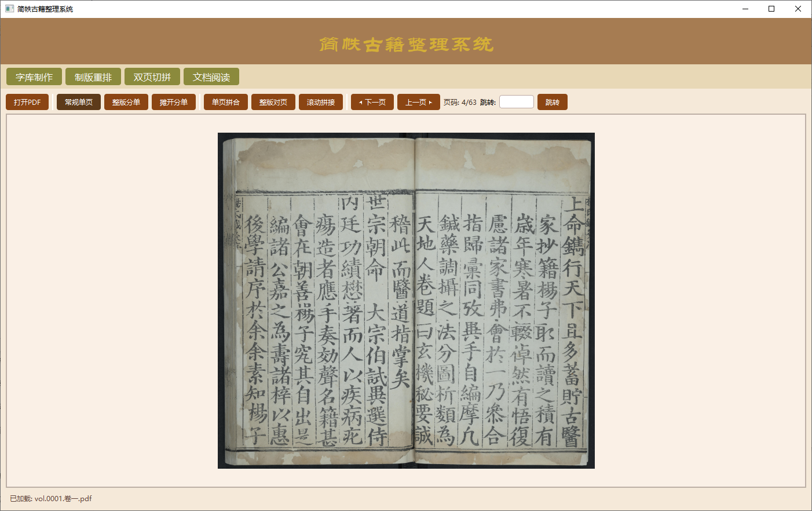Close the 简帙古籍整理系统 window
The width and height of the screenshot is (812, 511).
pos(798,9)
